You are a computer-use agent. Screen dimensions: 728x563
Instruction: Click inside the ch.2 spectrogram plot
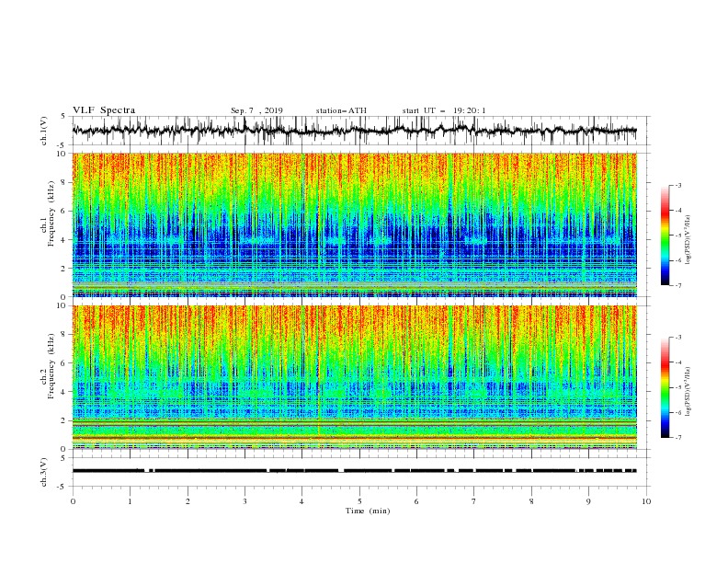pos(354,377)
